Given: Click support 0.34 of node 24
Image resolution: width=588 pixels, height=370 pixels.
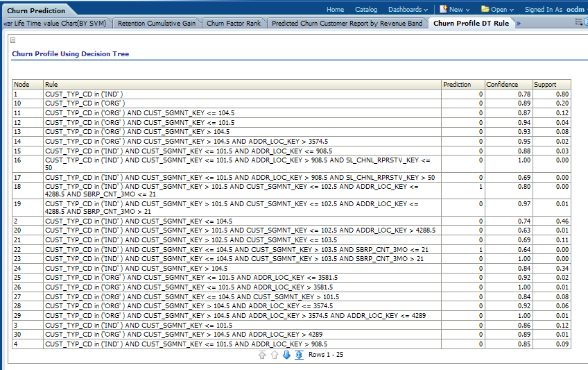Looking at the screenshot, I should pos(562,269).
